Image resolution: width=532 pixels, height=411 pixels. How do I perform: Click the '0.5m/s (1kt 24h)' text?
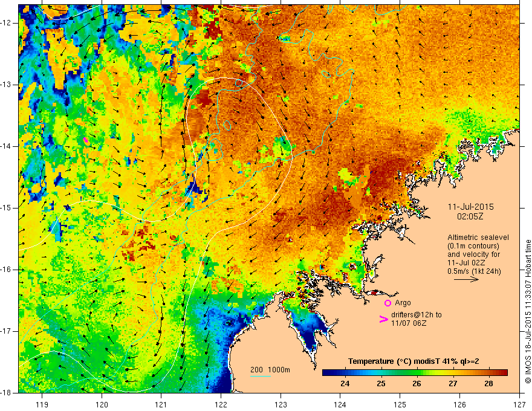click(x=474, y=271)
